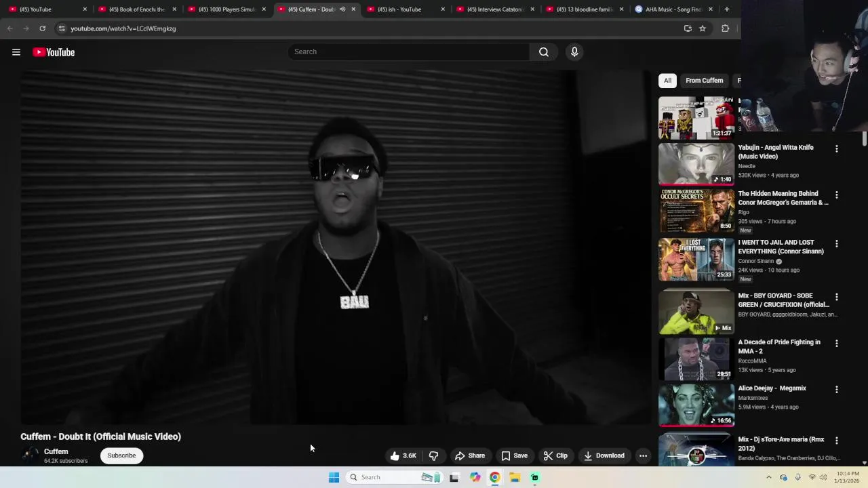The image size is (868, 488).
Task: Switch to the 13 bloodline families tab
Action: 585,9
